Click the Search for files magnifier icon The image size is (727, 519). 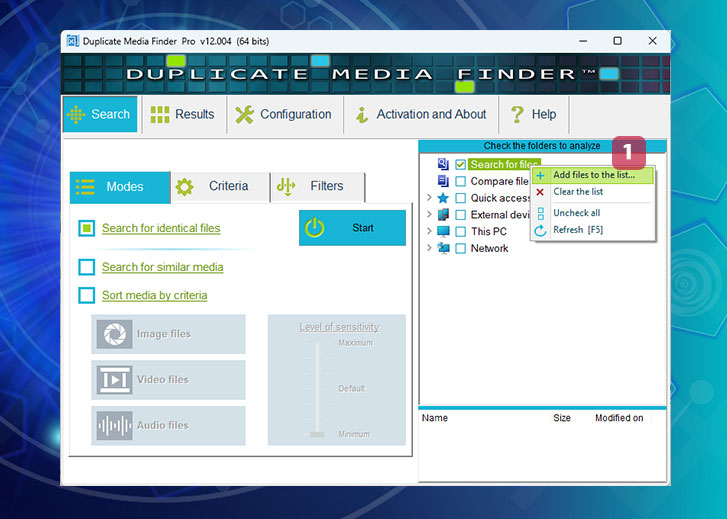pos(443,164)
